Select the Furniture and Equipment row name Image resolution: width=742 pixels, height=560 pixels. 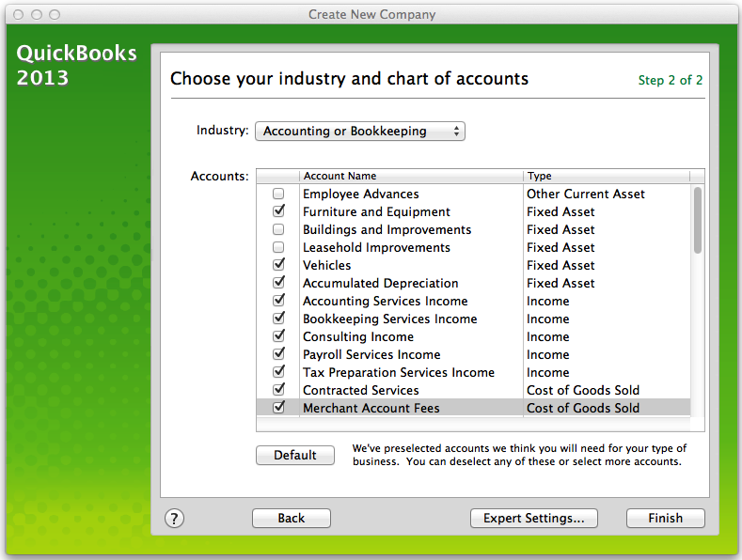(376, 212)
